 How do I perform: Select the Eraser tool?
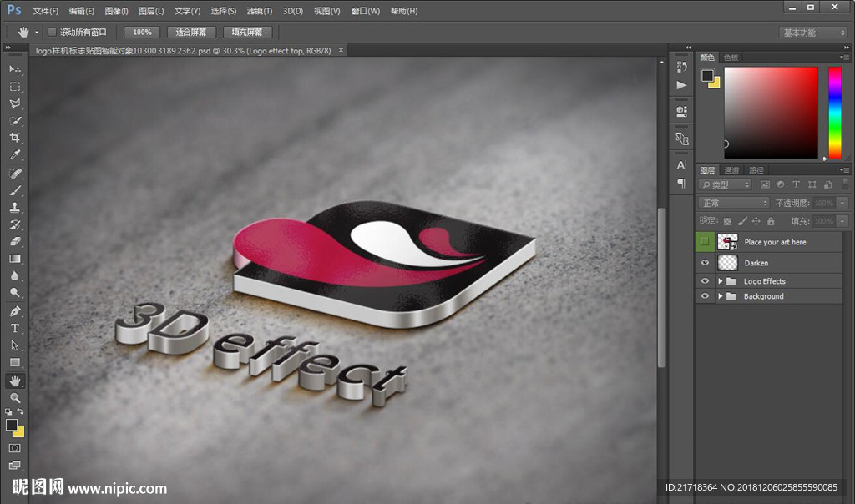(15, 241)
